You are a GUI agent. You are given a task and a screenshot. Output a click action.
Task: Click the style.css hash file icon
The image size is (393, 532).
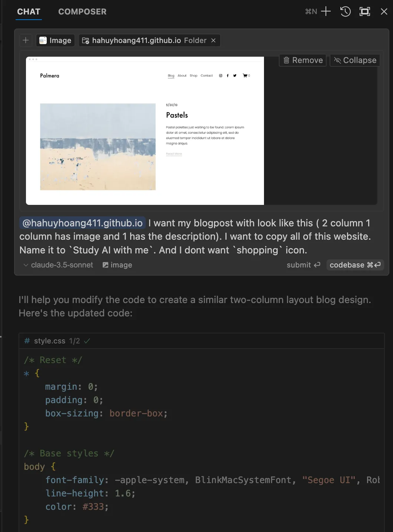27,341
